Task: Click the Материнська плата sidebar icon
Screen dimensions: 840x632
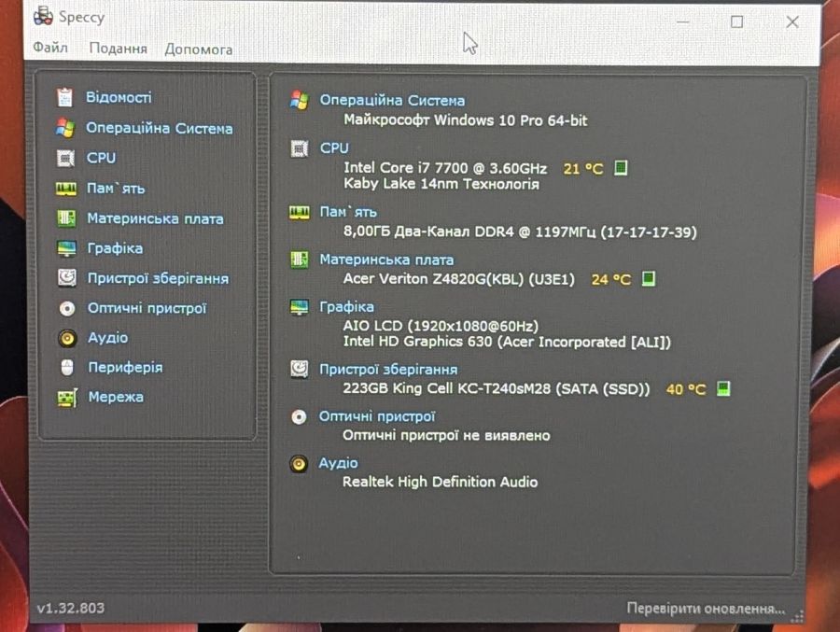Action: (66, 218)
